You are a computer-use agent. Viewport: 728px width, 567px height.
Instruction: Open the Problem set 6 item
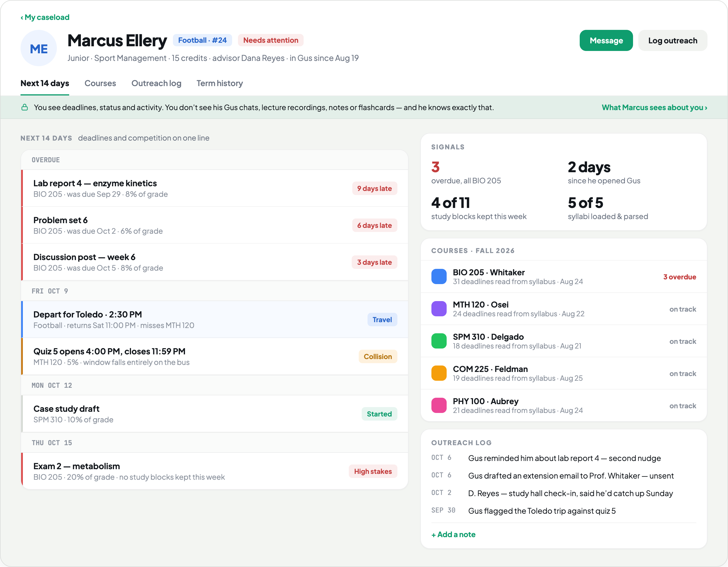click(215, 225)
